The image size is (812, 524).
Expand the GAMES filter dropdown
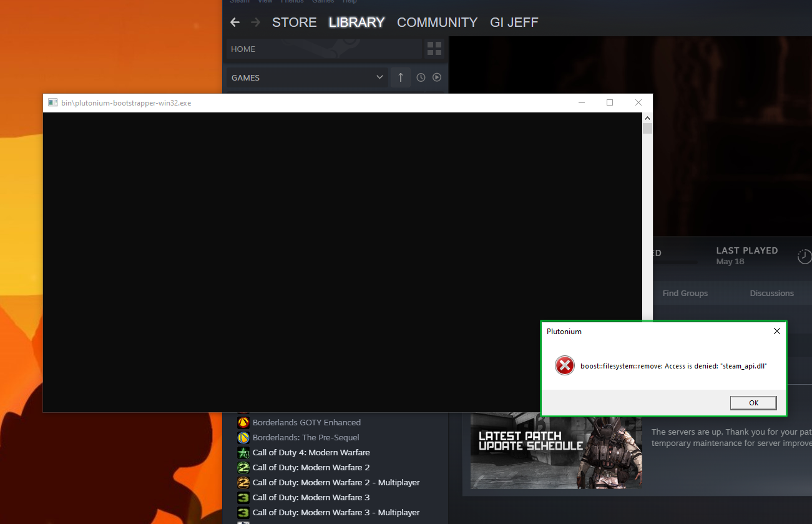(307, 77)
